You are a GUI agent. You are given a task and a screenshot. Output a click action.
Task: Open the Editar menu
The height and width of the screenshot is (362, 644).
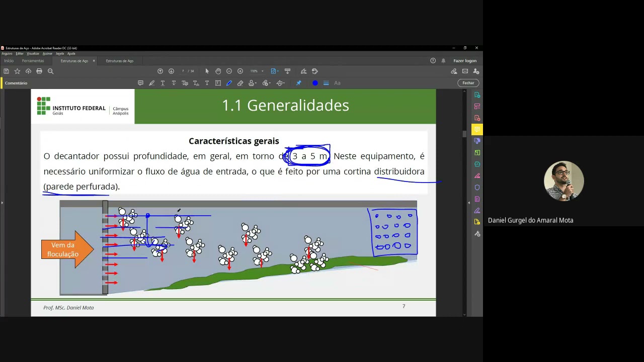click(x=20, y=53)
